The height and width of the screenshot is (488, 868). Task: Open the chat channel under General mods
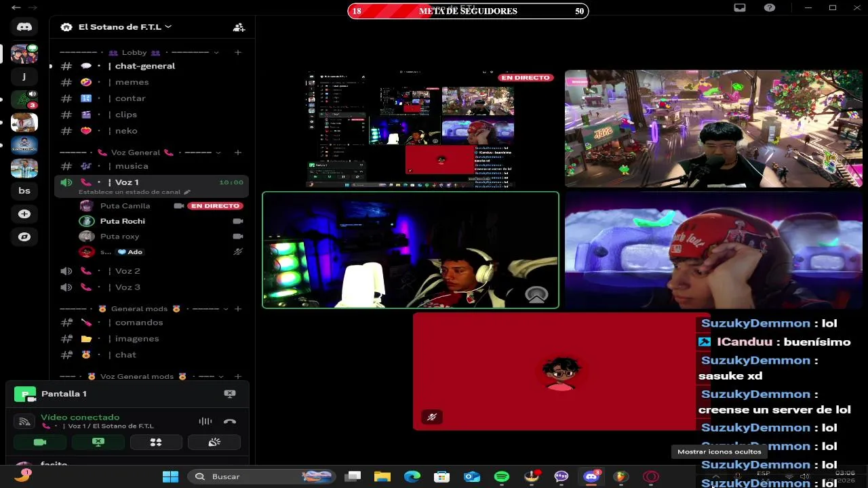click(151, 354)
